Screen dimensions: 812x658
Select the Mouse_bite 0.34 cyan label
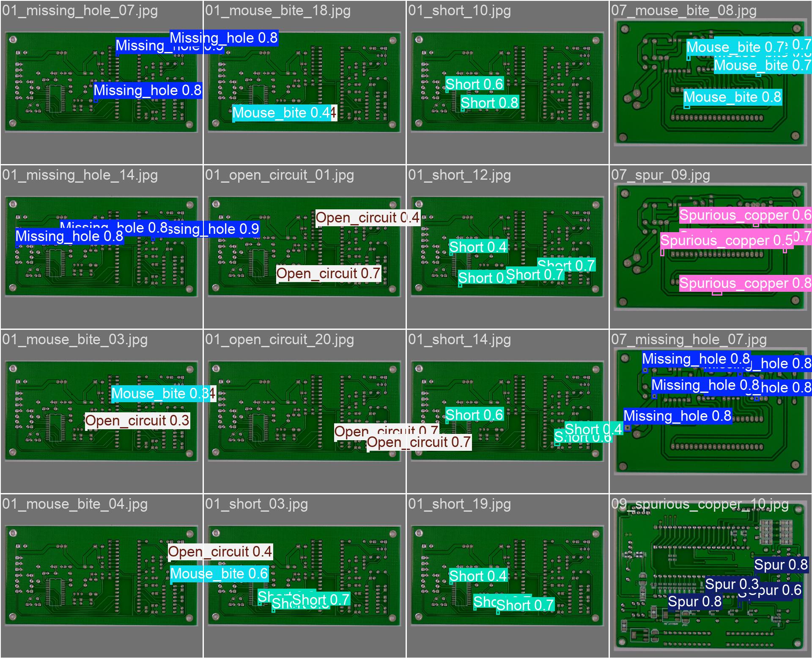[x=163, y=394]
